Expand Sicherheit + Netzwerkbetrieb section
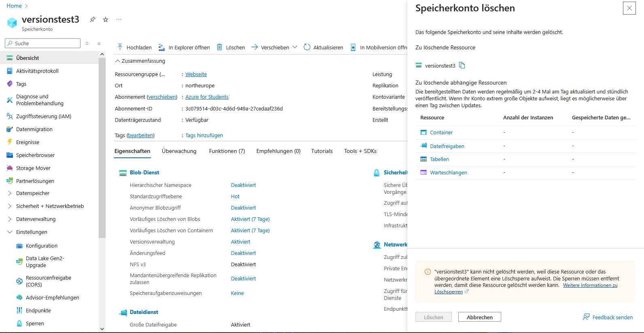The image size is (644, 333). (10, 206)
